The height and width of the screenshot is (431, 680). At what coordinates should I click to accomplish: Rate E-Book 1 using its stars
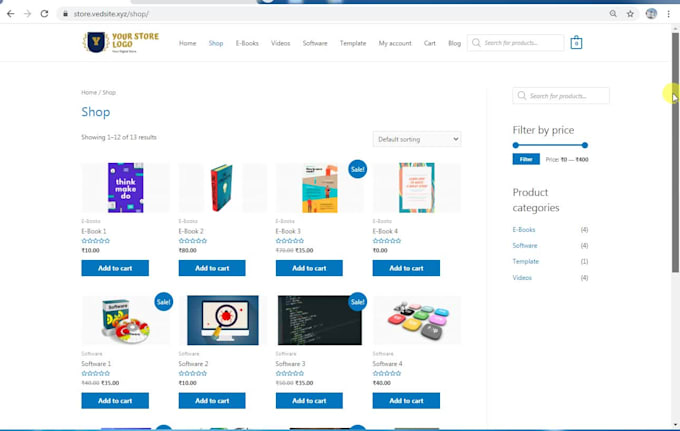tap(95, 241)
